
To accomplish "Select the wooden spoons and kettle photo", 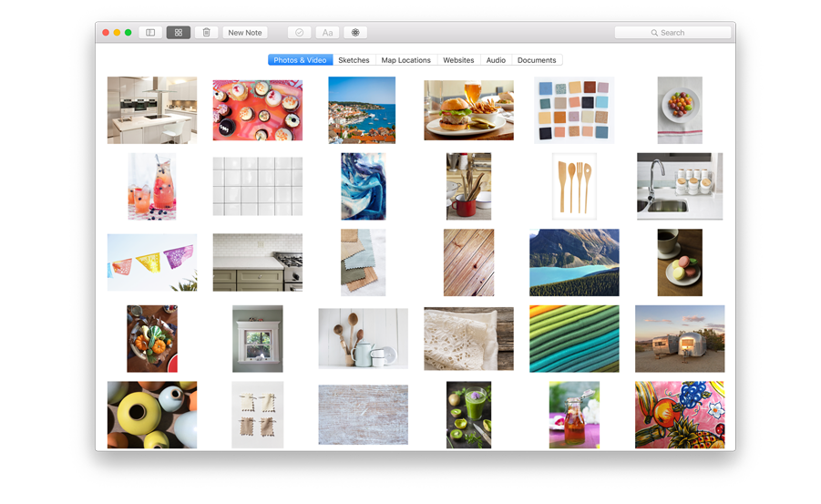I will pyautogui.click(x=364, y=339).
